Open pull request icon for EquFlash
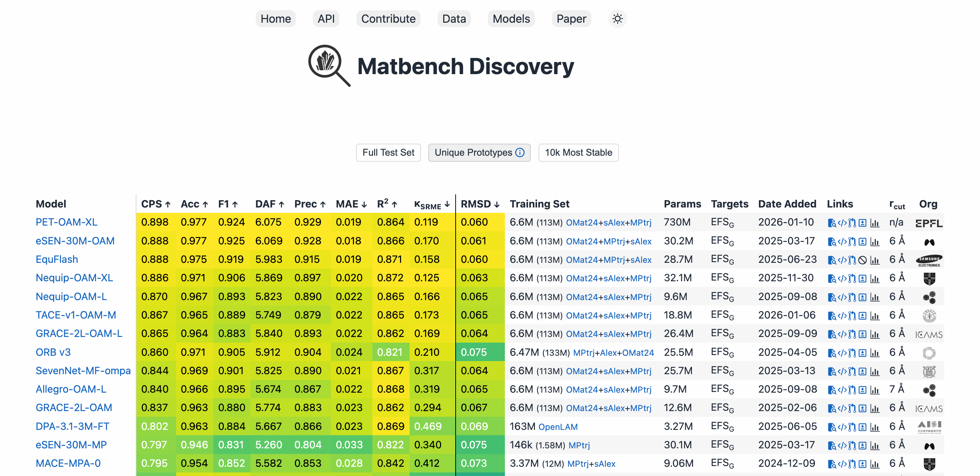This screenshot has width=980, height=476. tap(852, 260)
